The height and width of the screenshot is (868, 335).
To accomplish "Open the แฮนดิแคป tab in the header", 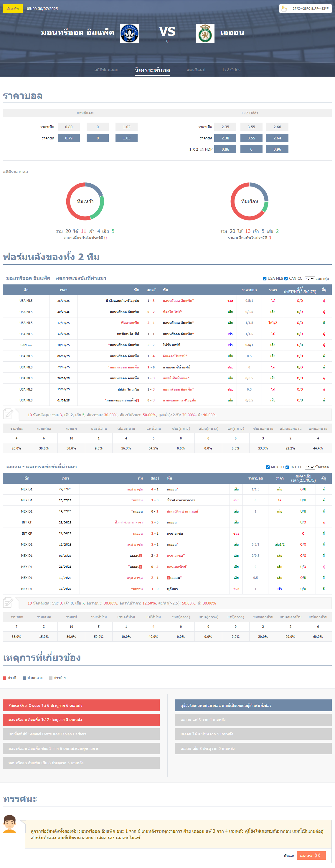I will point(196,70).
